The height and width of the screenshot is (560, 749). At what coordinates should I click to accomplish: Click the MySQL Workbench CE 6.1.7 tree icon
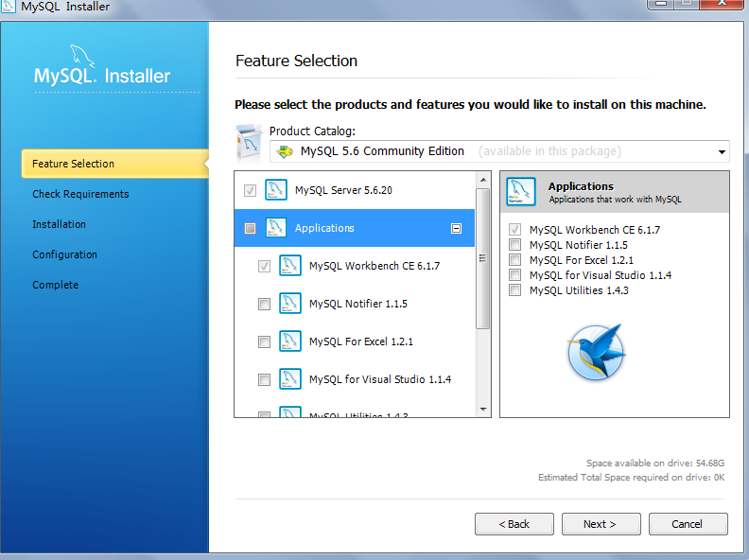tap(290, 266)
